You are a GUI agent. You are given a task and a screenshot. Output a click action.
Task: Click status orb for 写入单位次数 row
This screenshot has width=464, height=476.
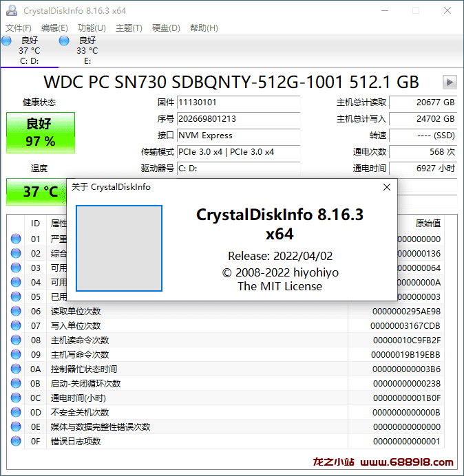click(16, 326)
